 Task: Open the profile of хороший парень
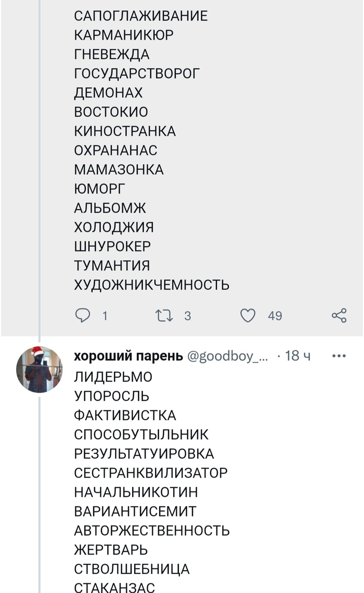pos(128,356)
